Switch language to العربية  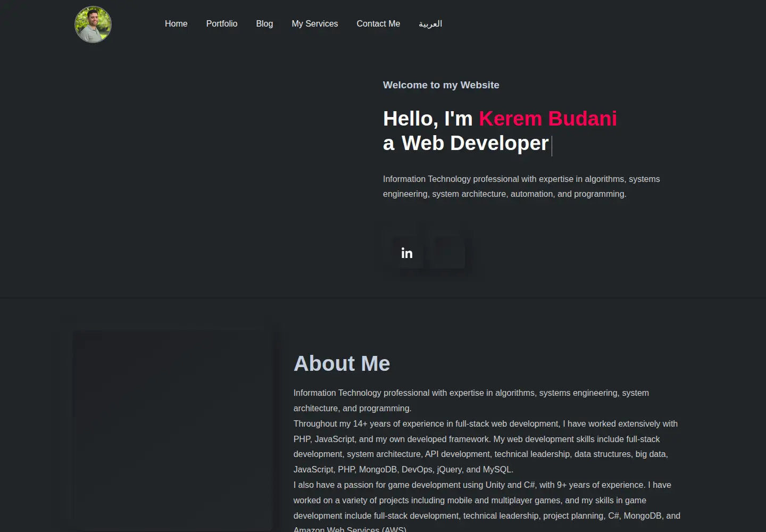[430, 24]
